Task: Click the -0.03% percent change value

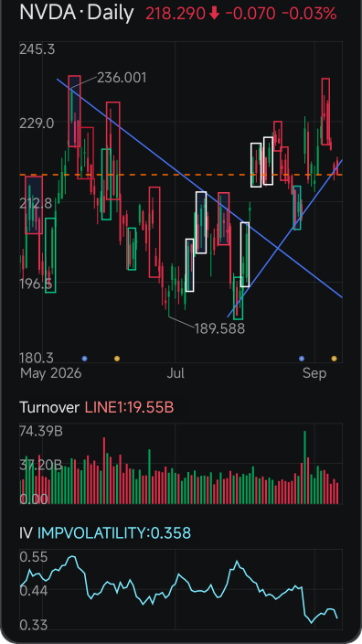Action: point(309,15)
